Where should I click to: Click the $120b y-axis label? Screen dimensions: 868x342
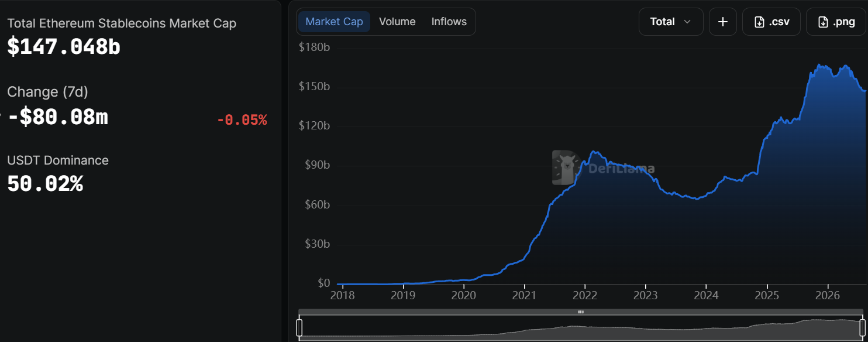[x=315, y=126]
